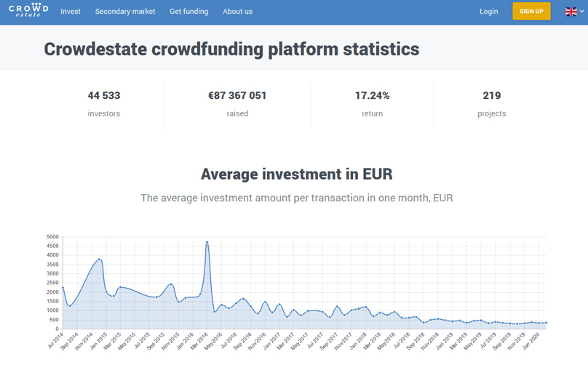Click the chart peak data point near 4700

(207, 242)
